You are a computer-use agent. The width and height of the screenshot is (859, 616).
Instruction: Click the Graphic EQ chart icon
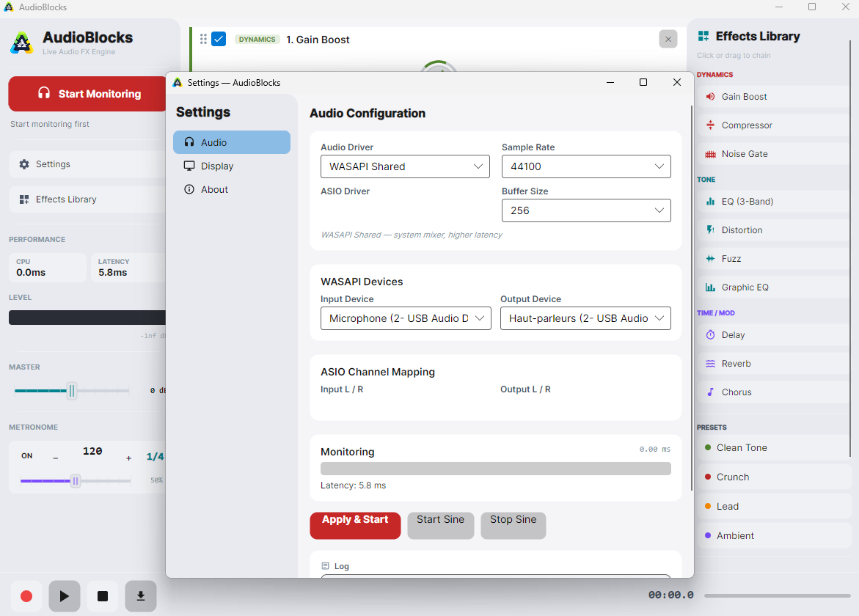click(x=710, y=287)
